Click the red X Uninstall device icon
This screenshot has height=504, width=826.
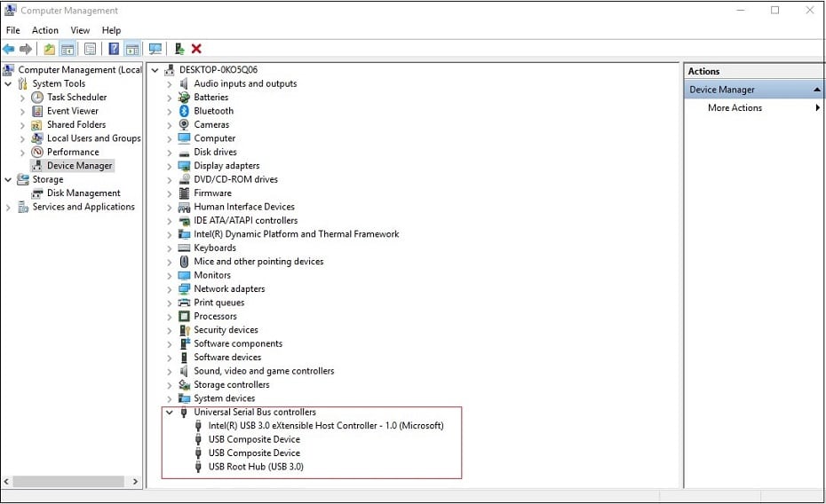point(196,49)
